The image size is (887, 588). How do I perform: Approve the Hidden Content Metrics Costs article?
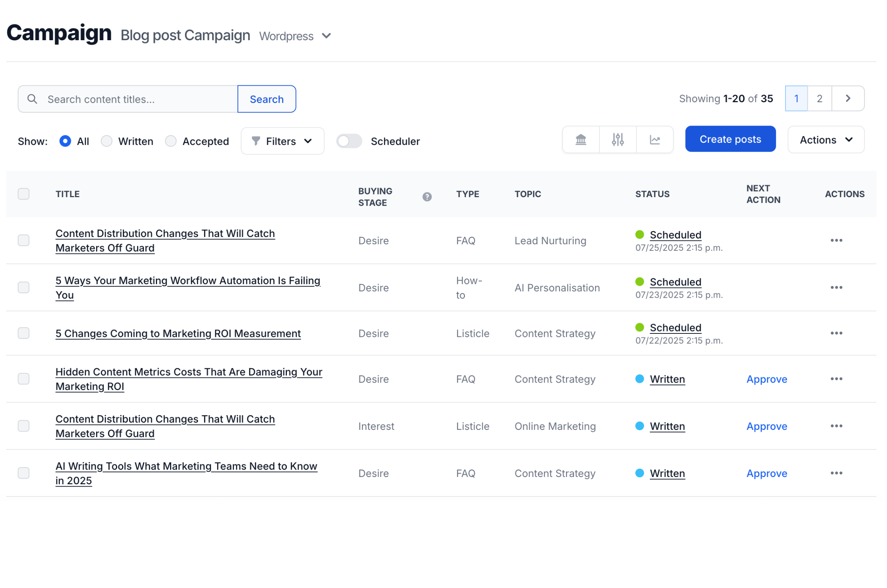coord(767,379)
